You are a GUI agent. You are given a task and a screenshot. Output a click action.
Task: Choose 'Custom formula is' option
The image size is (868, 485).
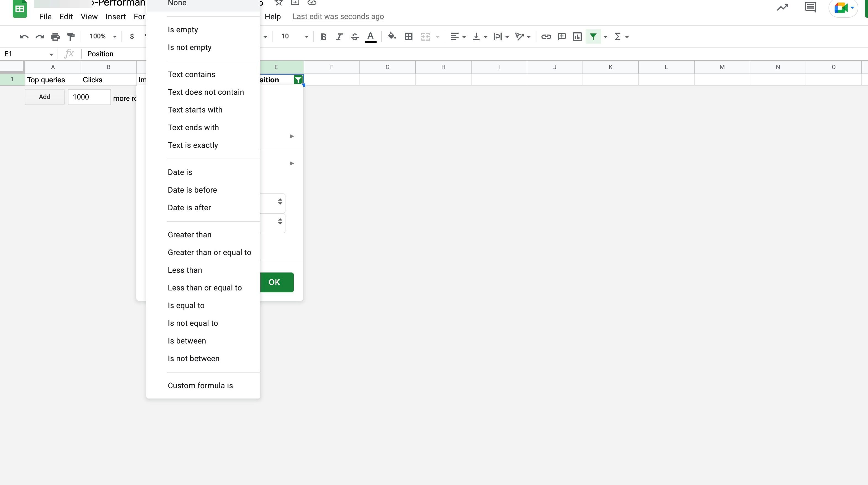203,386
